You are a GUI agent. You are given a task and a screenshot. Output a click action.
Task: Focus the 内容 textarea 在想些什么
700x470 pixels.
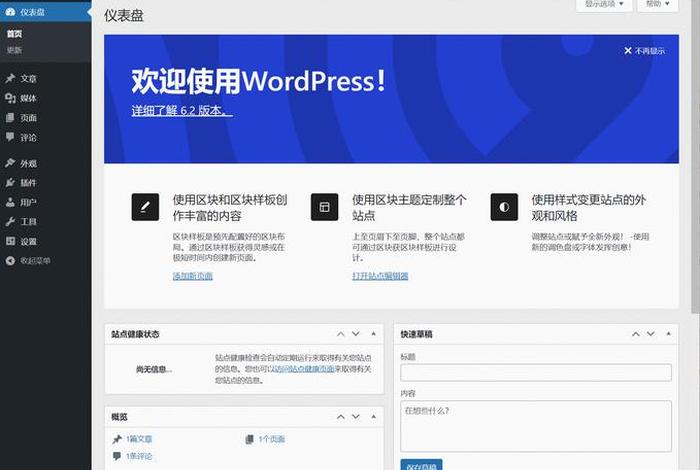point(536,426)
